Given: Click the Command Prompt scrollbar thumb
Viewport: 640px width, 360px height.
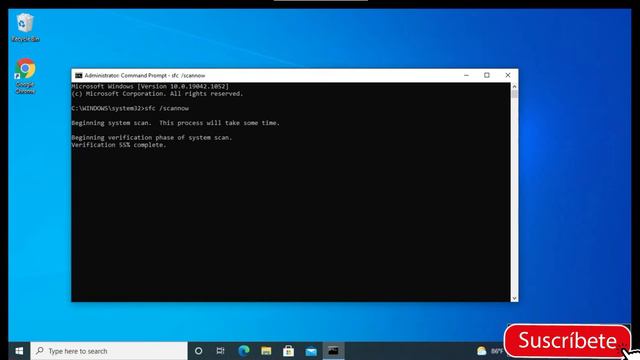Looking at the screenshot, I should click(514, 94).
